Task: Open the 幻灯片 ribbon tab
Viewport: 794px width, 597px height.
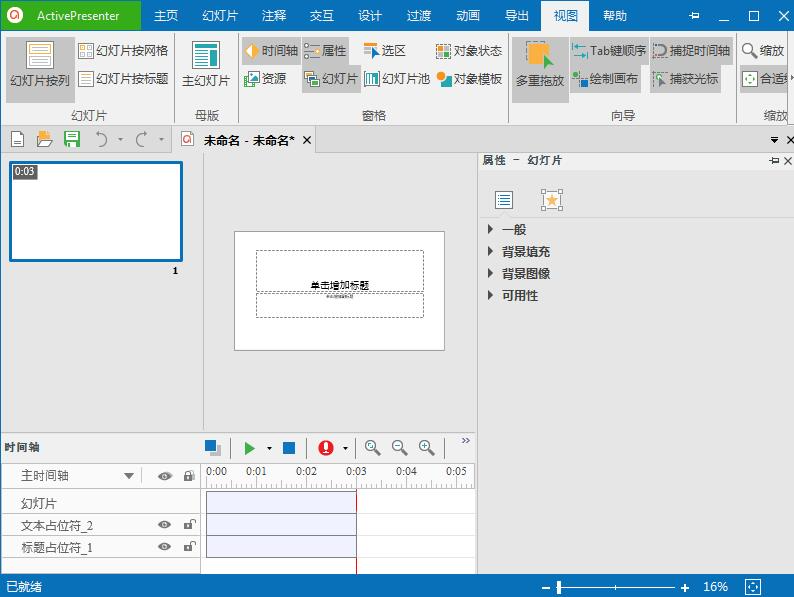Action: pos(220,16)
